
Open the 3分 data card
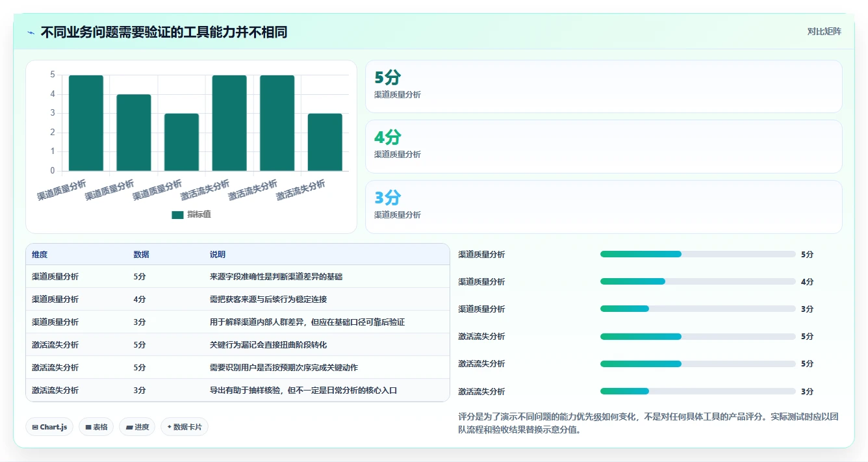(x=604, y=207)
